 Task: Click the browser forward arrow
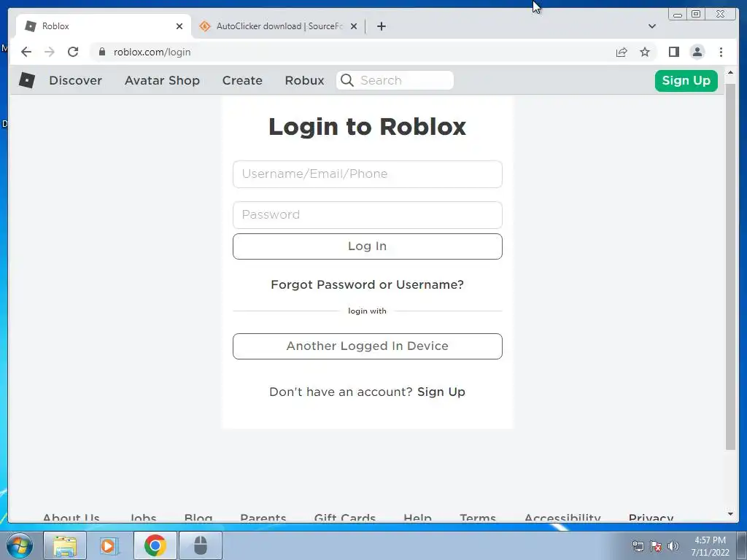click(x=50, y=52)
